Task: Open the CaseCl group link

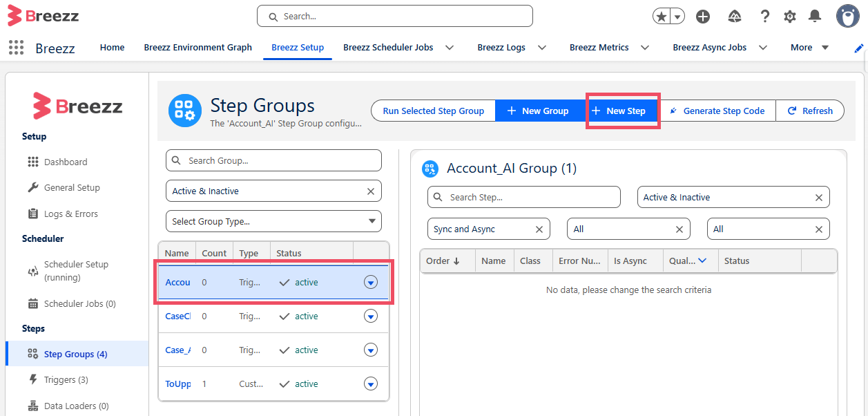Action: pyautogui.click(x=178, y=316)
